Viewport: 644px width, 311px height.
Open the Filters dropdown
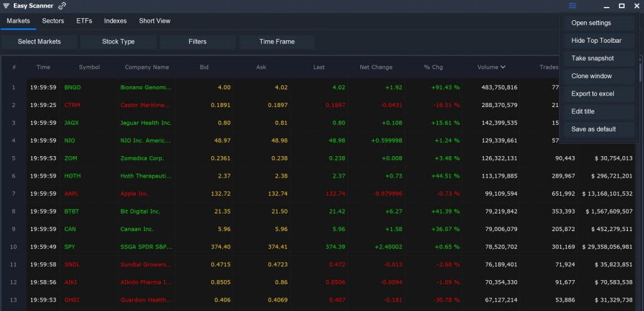[x=197, y=42]
